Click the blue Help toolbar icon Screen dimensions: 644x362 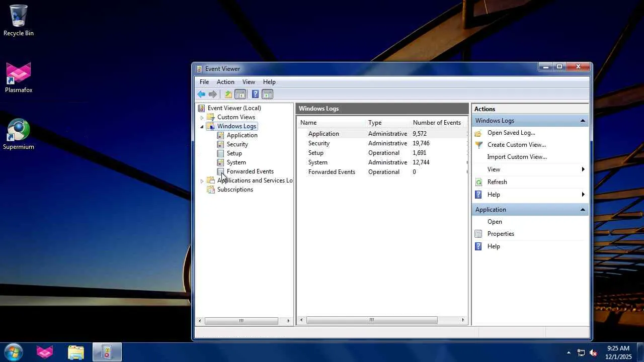(255, 94)
